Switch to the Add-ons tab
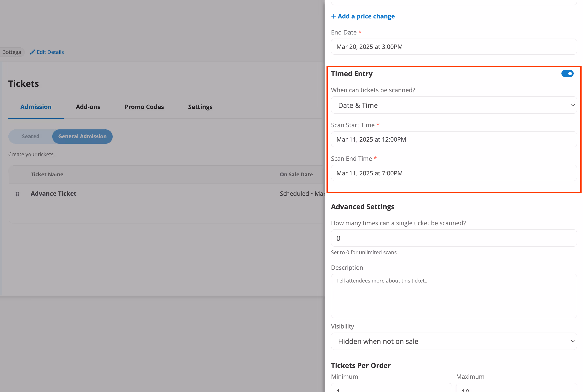 coord(88,107)
